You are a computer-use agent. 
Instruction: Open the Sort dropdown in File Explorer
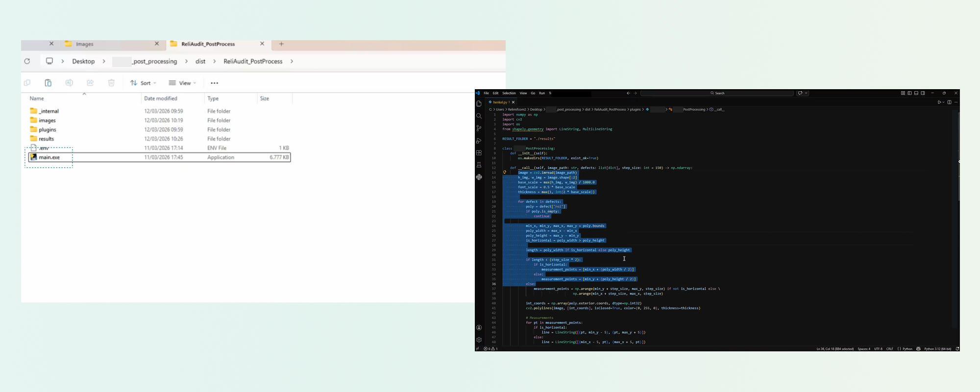[x=143, y=83]
